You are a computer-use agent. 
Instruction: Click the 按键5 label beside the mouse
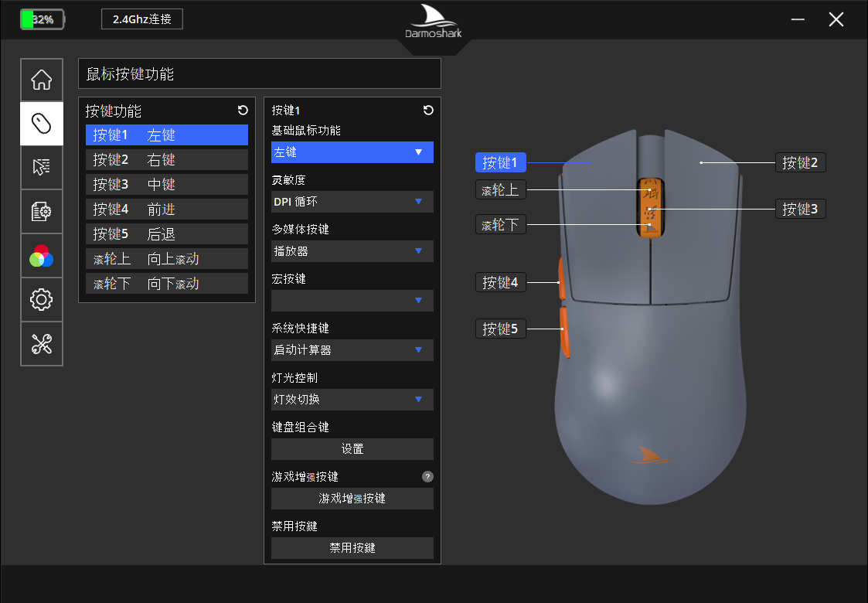point(500,329)
